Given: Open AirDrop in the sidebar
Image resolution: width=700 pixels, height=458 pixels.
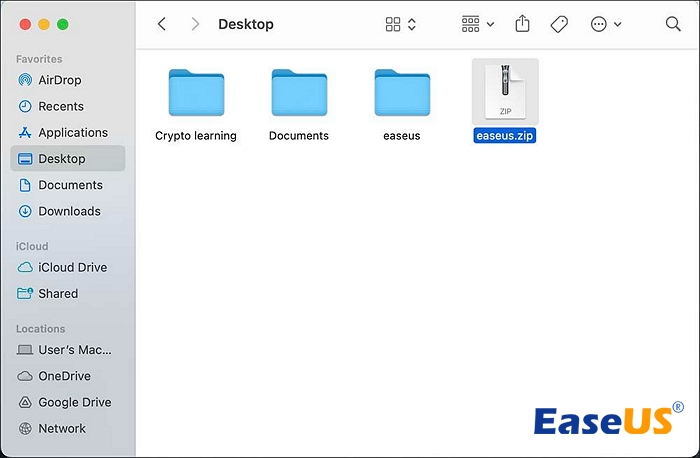Looking at the screenshot, I should click(59, 80).
